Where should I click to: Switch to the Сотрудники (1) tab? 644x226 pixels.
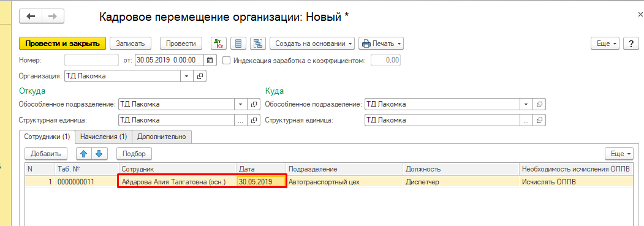[47, 137]
